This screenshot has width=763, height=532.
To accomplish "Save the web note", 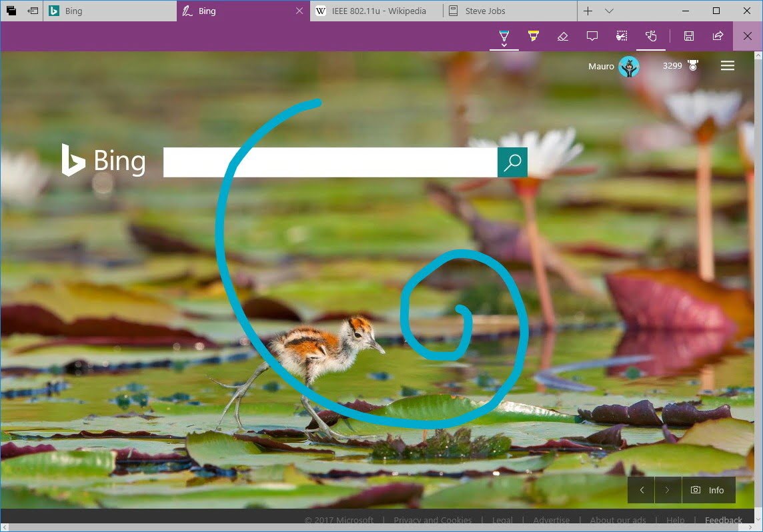I will [689, 36].
